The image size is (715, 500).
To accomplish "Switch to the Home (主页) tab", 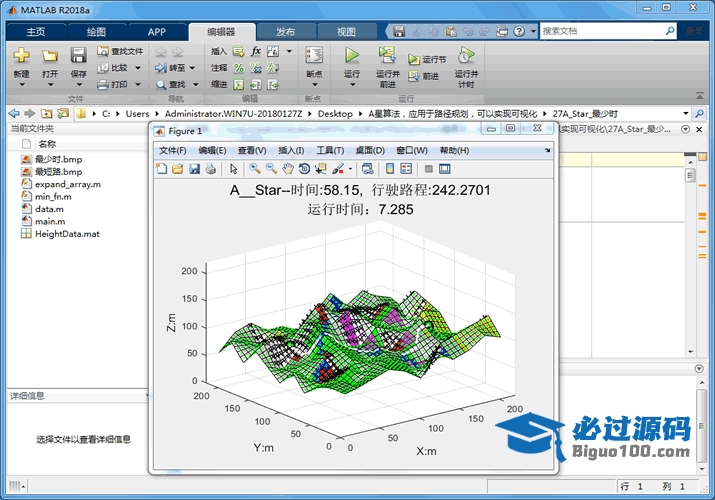I will pyautogui.click(x=36, y=32).
